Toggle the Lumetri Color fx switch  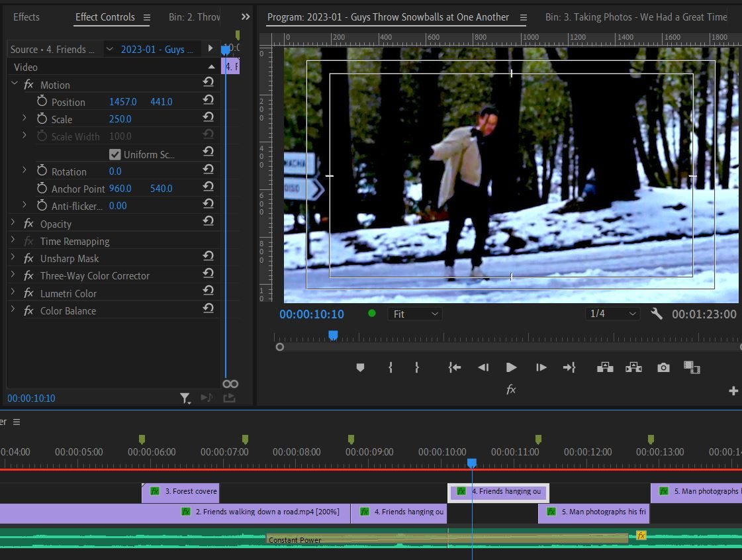pyautogui.click(x=28, y=293)
